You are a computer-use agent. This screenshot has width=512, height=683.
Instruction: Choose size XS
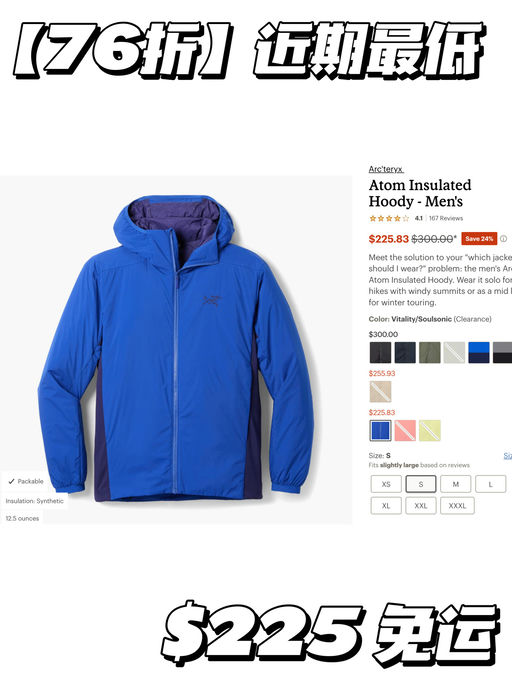(386, 484)
